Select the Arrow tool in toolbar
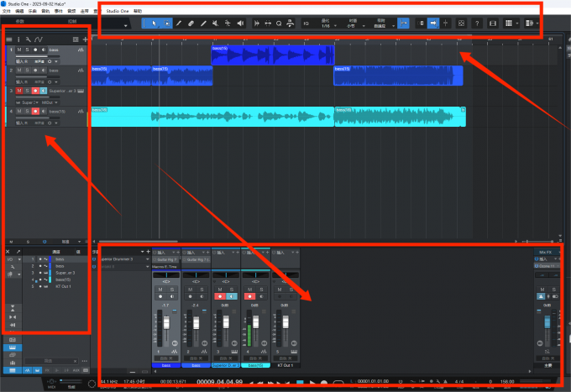 coord(152,24)
